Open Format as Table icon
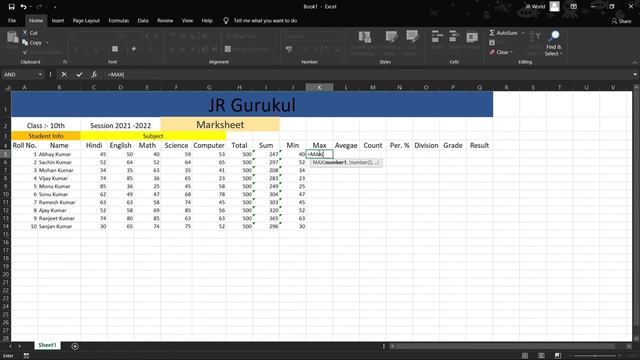Image resolution: width=640 pixels, height=360 pixels. [x=391, y=37]
